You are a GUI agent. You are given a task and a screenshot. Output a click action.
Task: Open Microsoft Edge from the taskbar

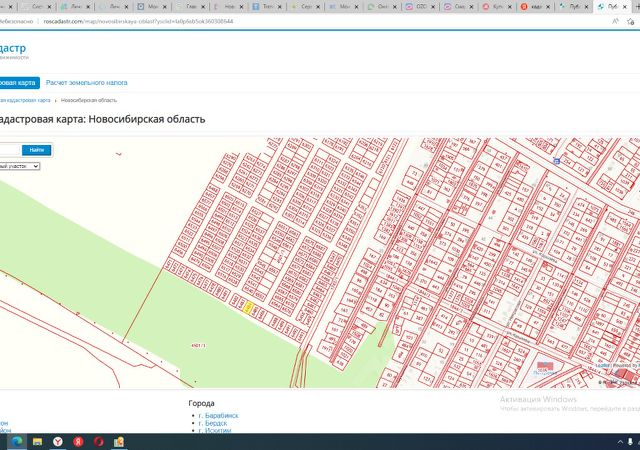17,441
